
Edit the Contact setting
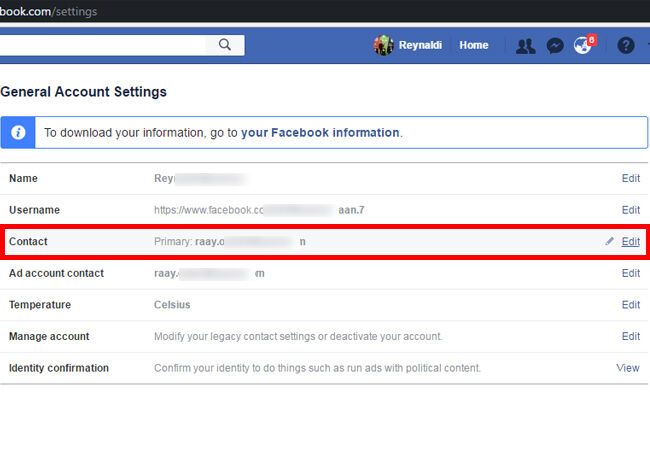(631, 242)
